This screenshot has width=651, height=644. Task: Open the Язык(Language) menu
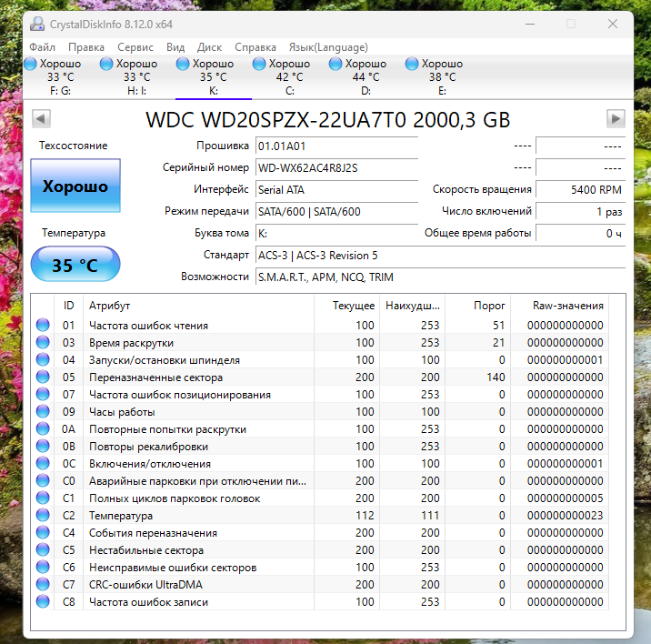click(328, 47)
